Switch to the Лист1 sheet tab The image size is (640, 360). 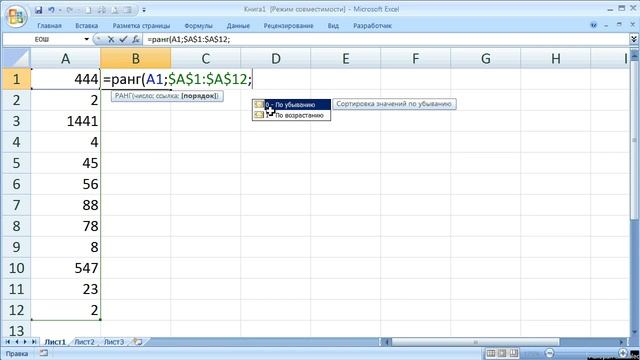tap(55, 342)
